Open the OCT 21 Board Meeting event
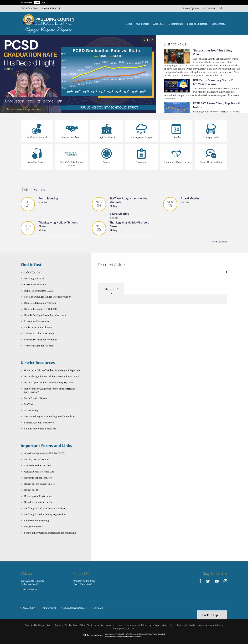248x644 pixels. tap(48, 198)
